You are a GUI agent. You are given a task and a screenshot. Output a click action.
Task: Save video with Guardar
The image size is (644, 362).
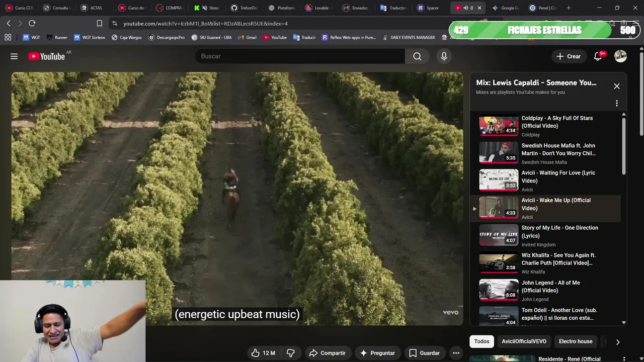point(424,353)
